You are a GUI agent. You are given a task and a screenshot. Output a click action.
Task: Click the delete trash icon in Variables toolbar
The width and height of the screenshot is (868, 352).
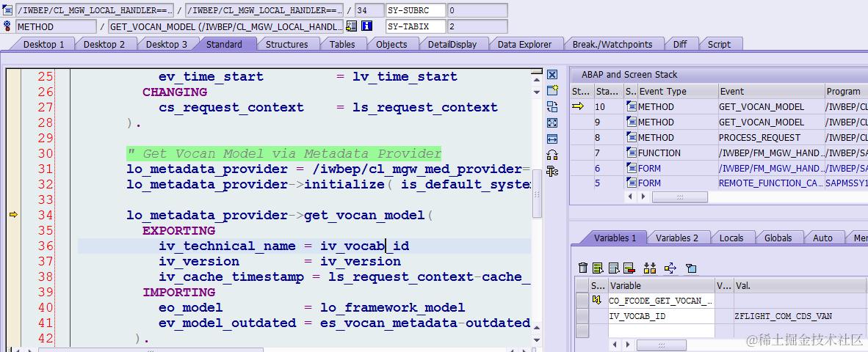(583, 268)
